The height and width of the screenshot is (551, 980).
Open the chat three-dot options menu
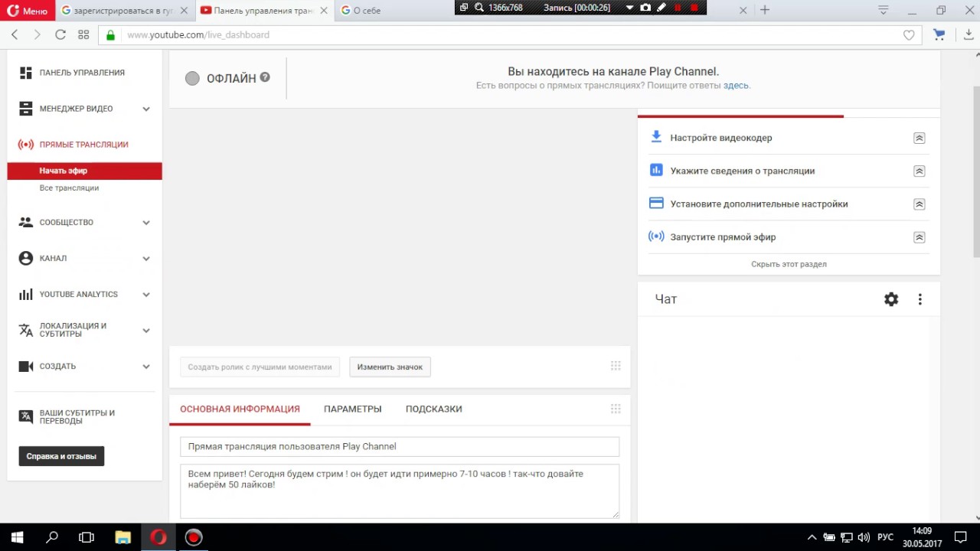tap(920, 300)
